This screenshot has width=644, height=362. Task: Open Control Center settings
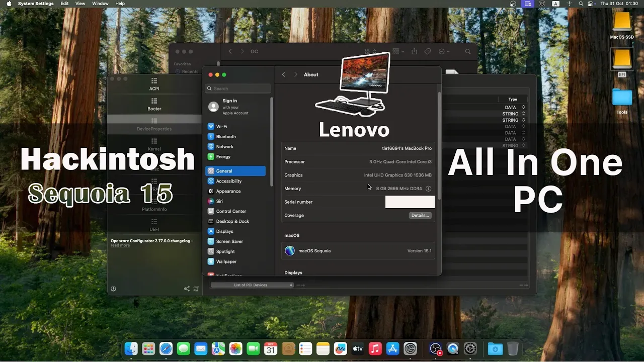tap(231, 211)
